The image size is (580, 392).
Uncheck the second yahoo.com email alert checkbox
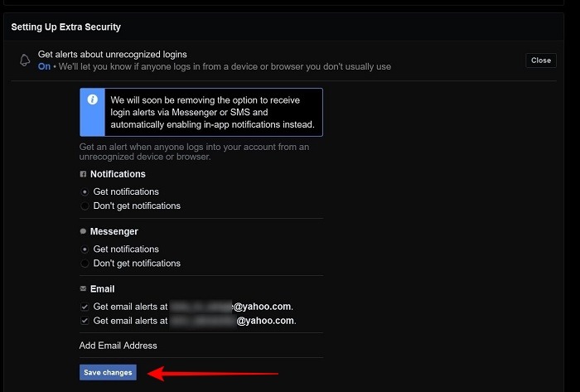[x=85, y=321]
